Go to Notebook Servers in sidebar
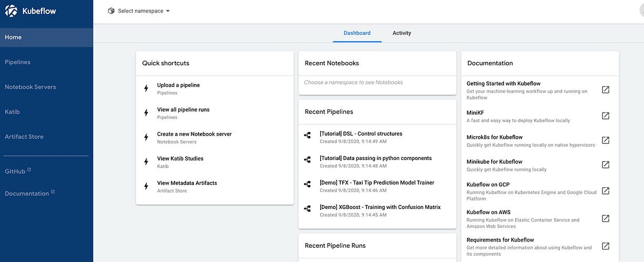This screenshot has height=262, width=644. (x=30, y=87)
